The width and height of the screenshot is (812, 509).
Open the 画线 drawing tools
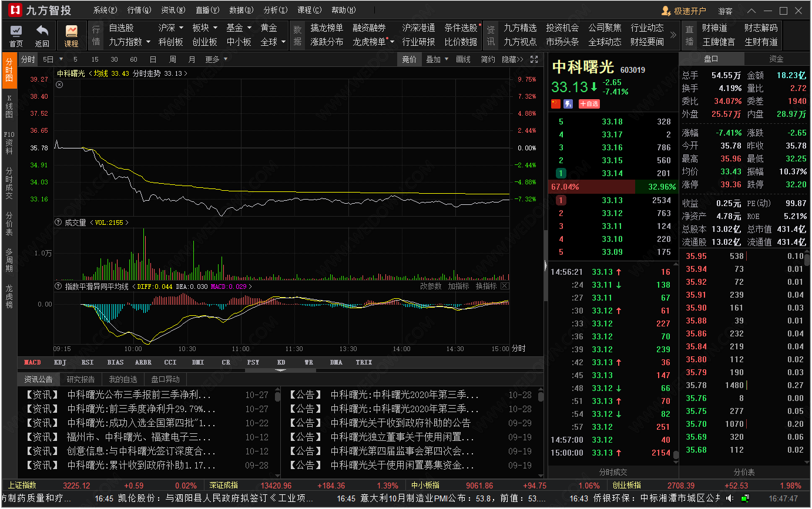(x=464, y=59)
